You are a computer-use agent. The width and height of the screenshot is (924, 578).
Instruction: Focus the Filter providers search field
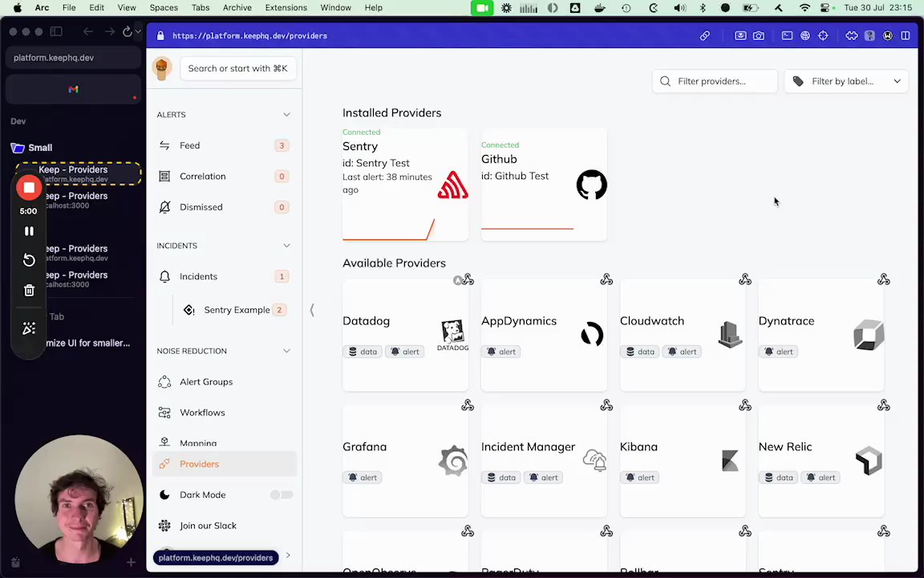tap(715, 81)
